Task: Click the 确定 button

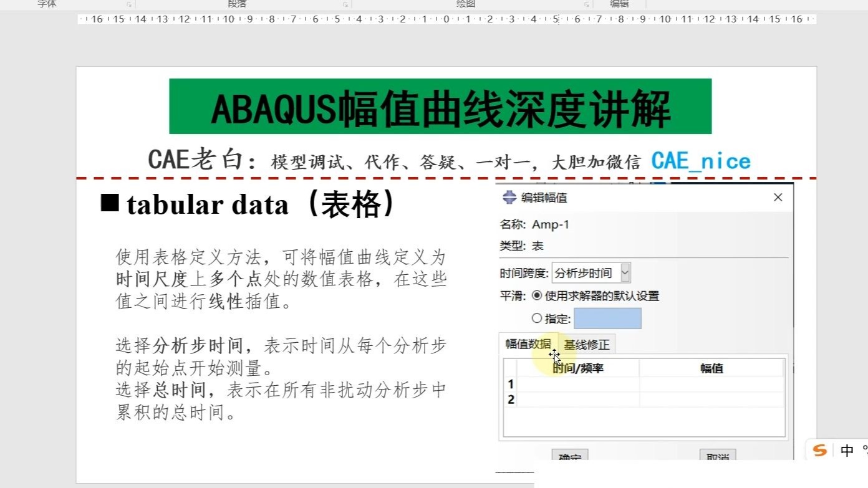Action: pos(570,455)
